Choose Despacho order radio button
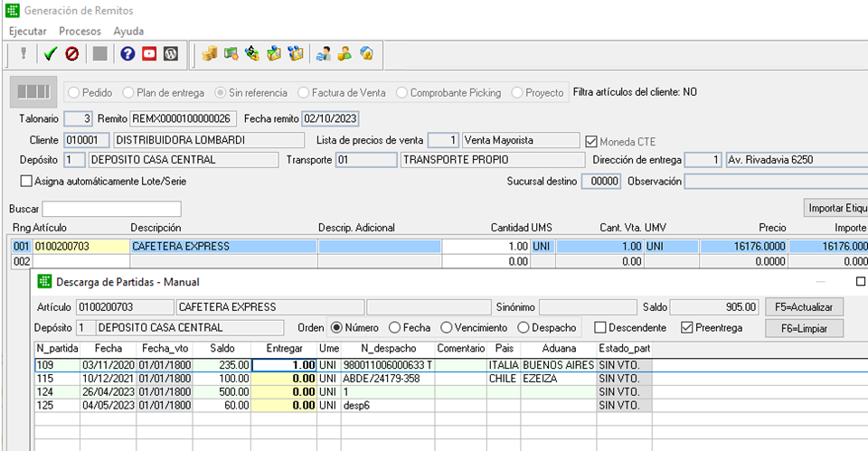Image resolution: width=868 pixels, height=451 pixels. 524,327
